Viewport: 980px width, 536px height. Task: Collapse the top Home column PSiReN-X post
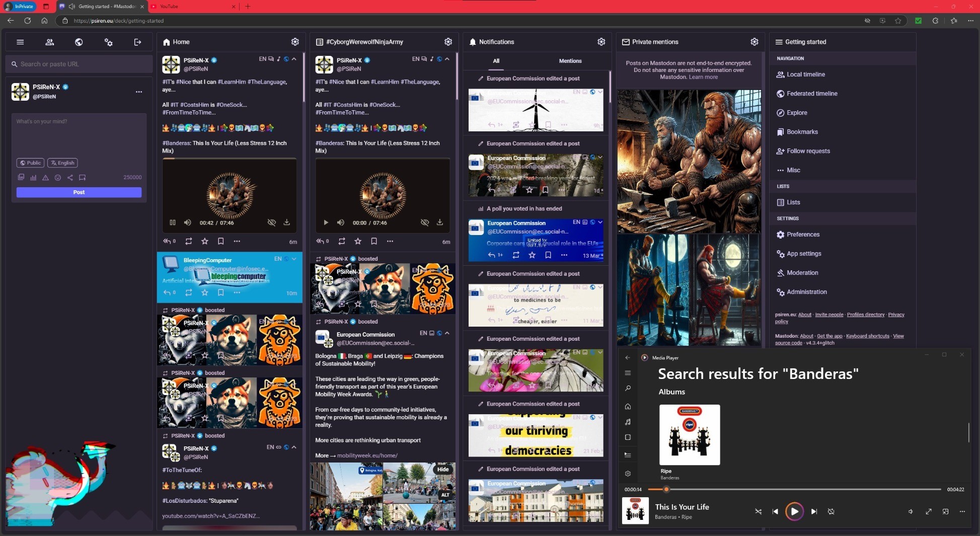click(x=294, y=59)
